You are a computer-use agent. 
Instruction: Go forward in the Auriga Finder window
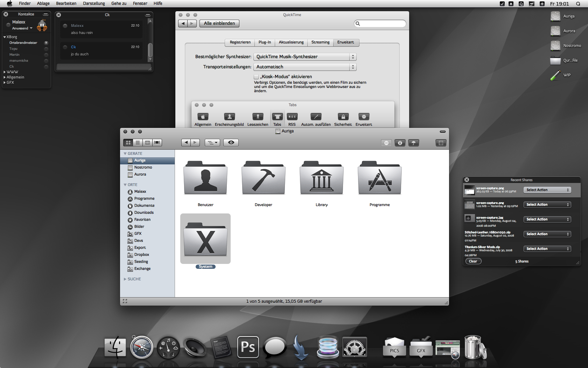[x=195, y=143]
